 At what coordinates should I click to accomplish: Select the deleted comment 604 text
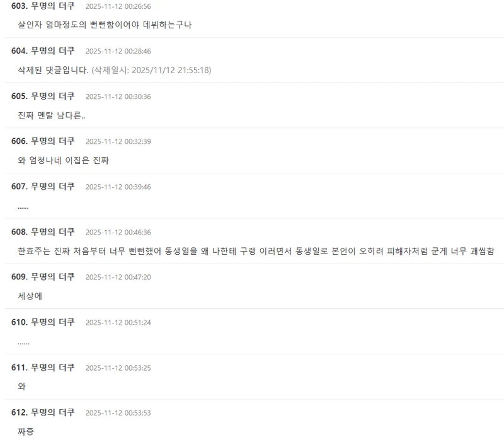115,70
